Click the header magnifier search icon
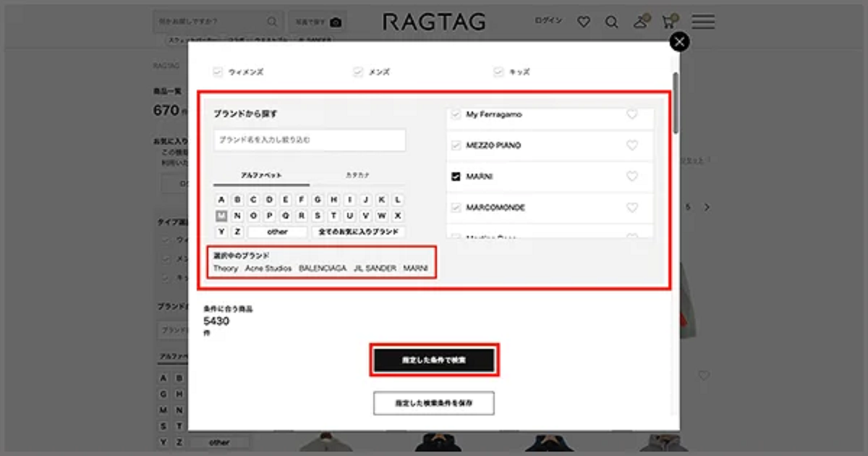Image resolution: width=868 pixels, height=456 pixels. tap(612, 22)
